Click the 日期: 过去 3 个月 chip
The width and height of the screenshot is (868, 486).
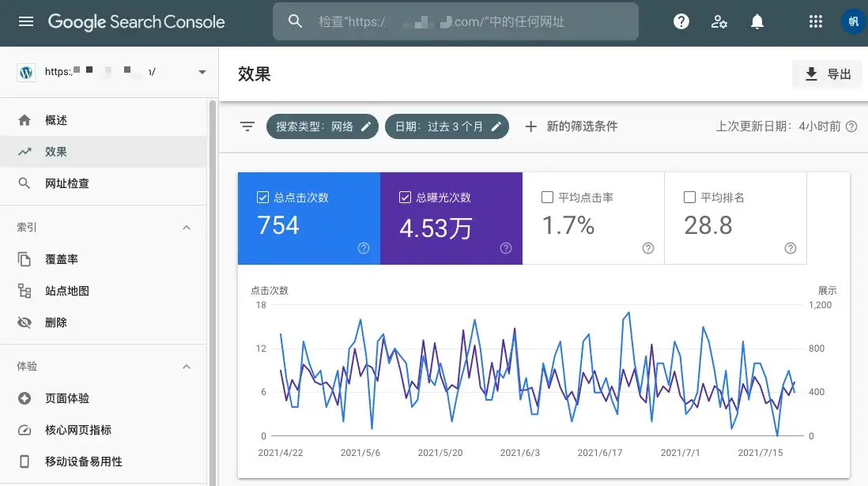(x=447, y=126)
